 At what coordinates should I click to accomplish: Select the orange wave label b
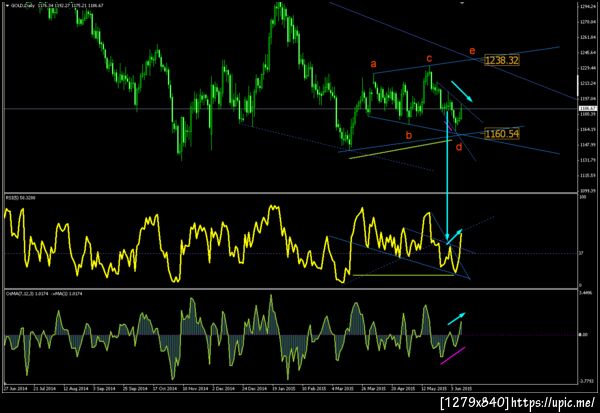click(x=409, y=135)
